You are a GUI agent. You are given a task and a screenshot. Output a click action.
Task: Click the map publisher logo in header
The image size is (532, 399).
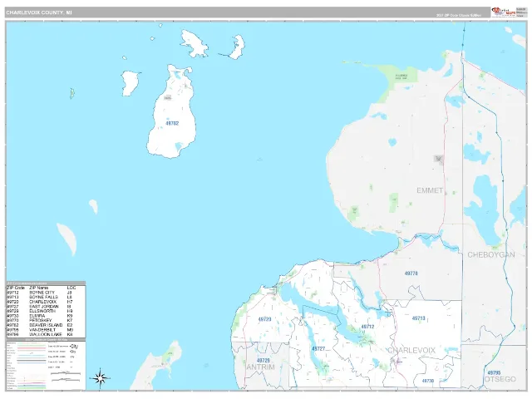[504, 12]
